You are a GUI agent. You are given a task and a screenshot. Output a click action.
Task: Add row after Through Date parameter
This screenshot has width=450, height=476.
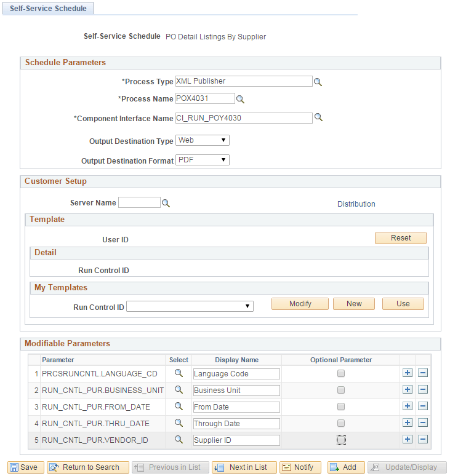408,422
